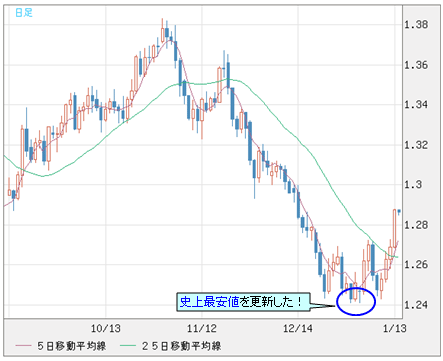Click the tall latest candlestick near 1.28
This screenshot has width=443, height=361.
pos(395,228)
